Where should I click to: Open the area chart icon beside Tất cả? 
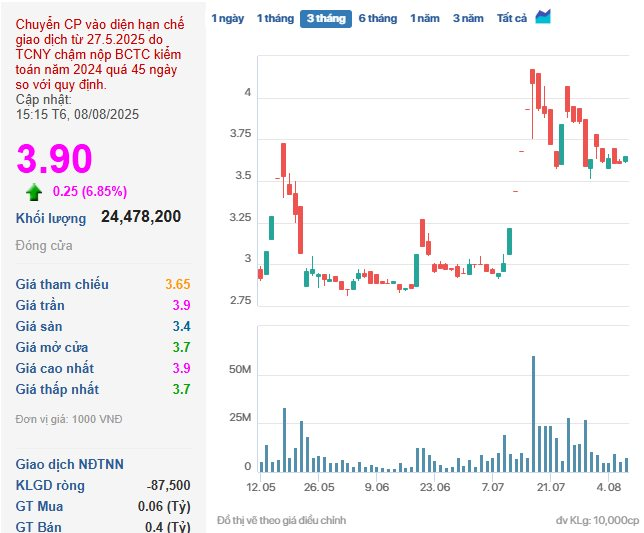pos(543,17)
